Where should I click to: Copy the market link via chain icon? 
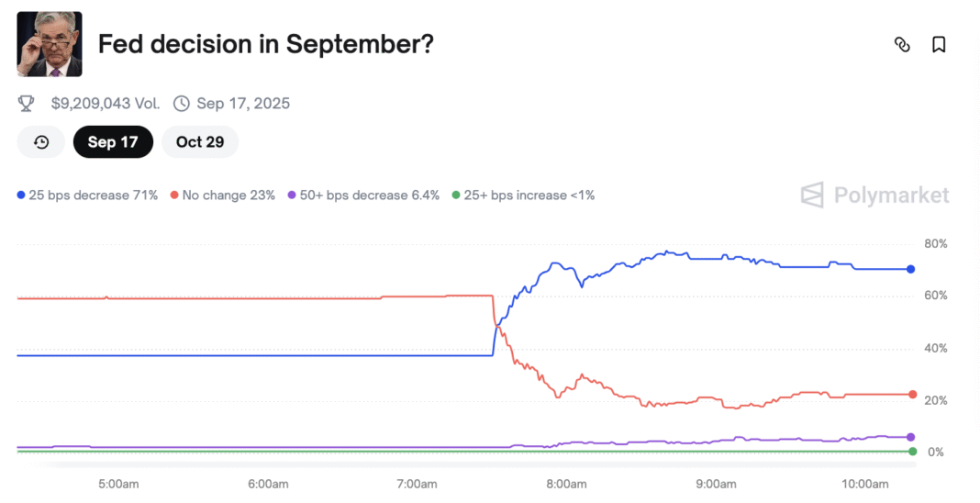point(902,44)
